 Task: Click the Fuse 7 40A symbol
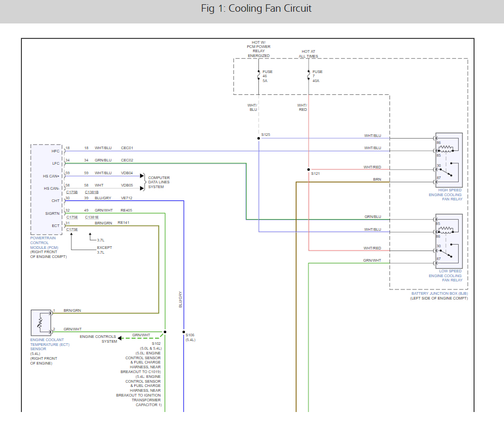coord(308,76)
